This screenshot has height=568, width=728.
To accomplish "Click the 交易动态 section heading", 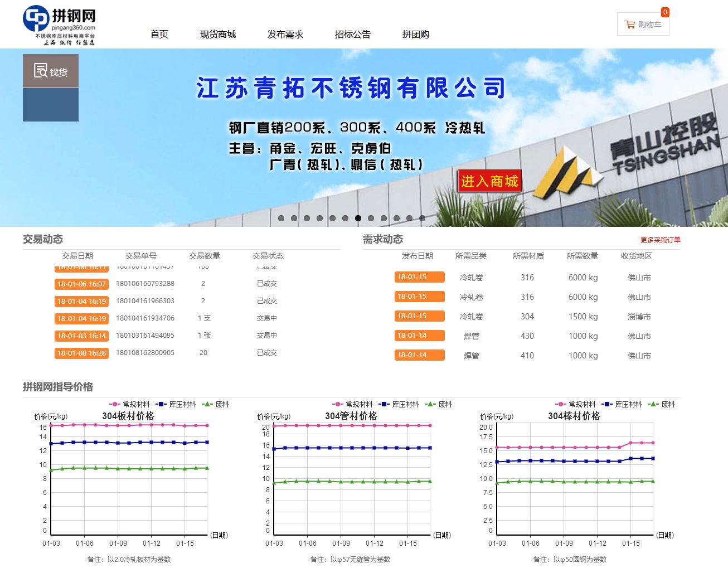I will click(x=43, y=239).
